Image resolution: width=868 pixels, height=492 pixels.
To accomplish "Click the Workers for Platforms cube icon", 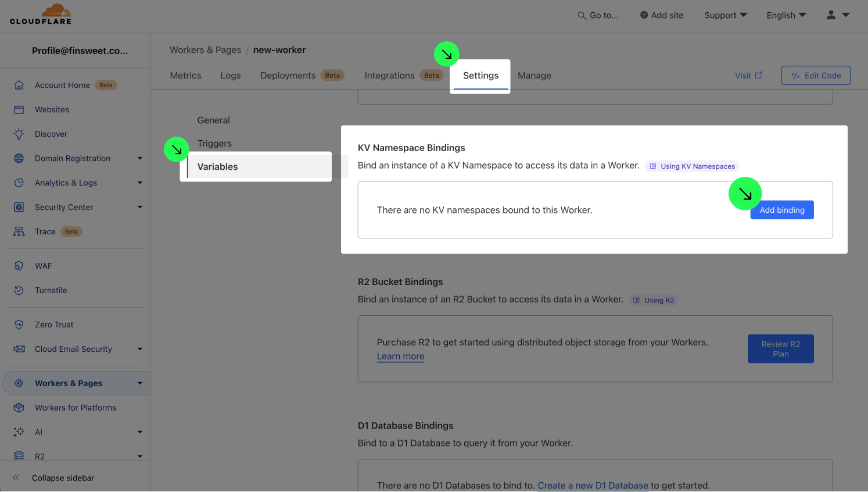I will pos(19,408).
